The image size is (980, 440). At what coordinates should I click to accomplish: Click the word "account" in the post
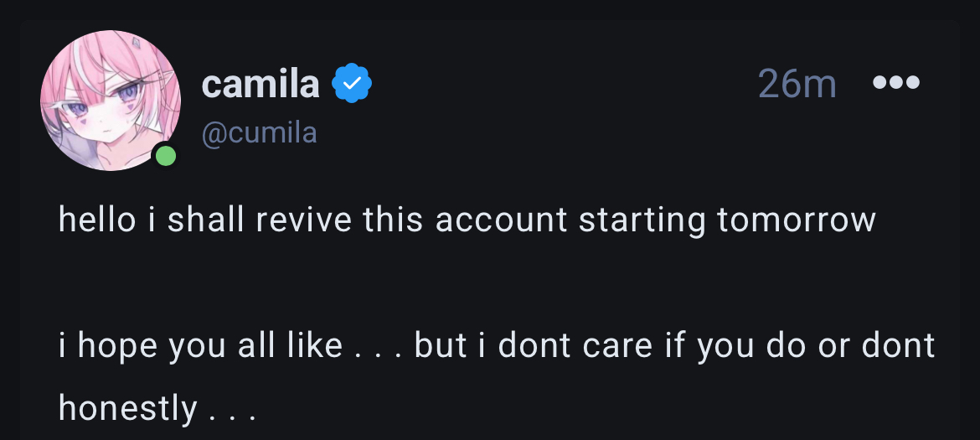coord(501,220)
